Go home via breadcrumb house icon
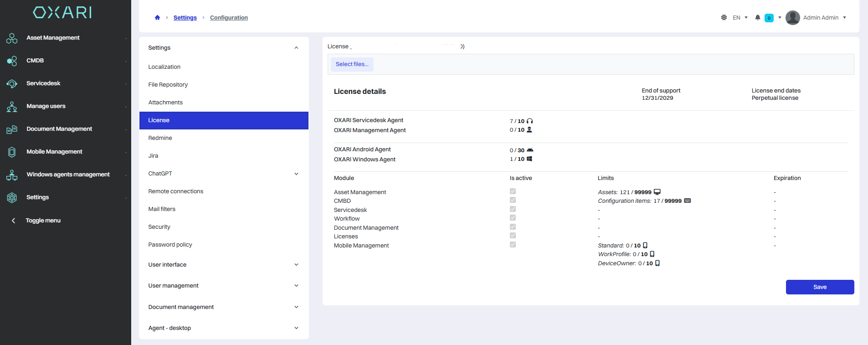 [157, 18]
